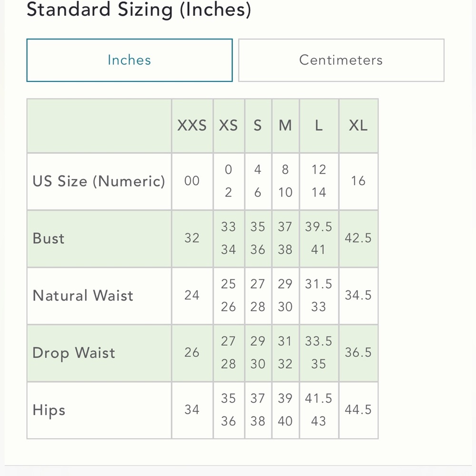Click the Hips row label
Screen dimensions: 476x476
pyautogui.click(x=49, y=410)
